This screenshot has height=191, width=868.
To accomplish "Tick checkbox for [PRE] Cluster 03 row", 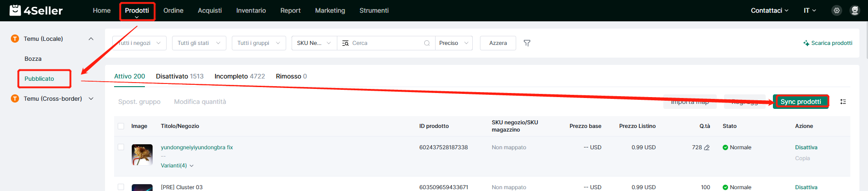I will [x=121, y=187].
